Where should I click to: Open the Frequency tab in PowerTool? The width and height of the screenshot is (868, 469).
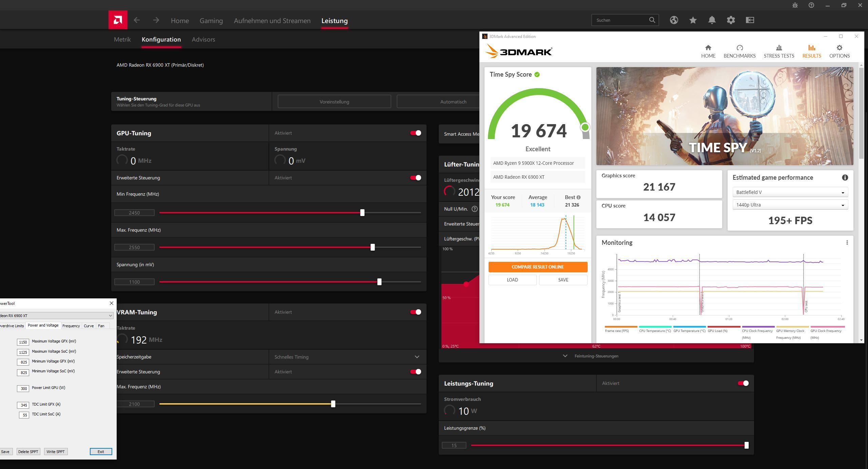71,326
